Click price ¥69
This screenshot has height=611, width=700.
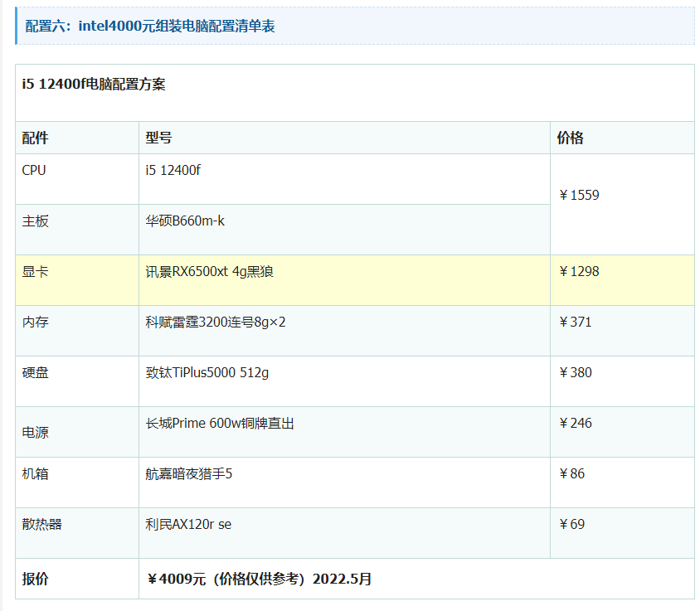[571, 524]
